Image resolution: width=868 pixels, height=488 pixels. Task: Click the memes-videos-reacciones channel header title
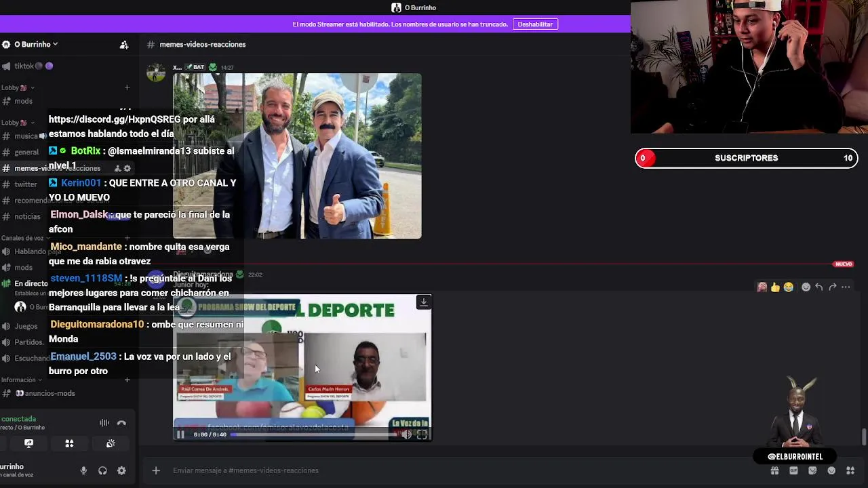coord(203,44)
